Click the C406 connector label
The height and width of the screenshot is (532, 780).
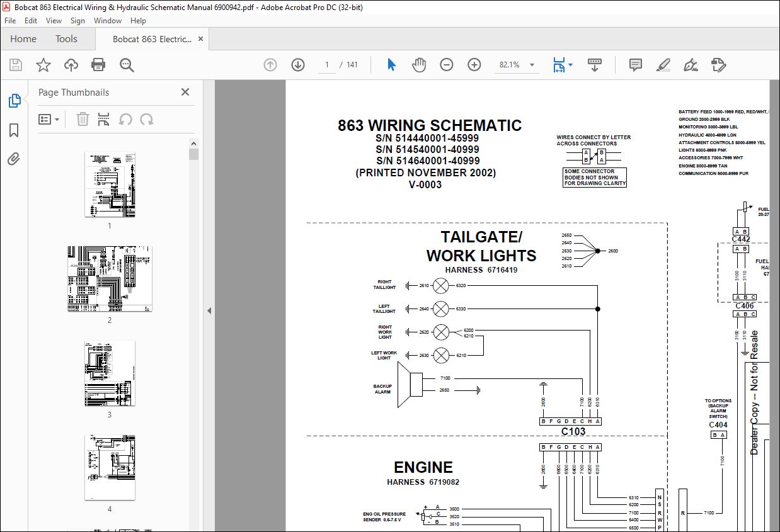click(745, 306)
